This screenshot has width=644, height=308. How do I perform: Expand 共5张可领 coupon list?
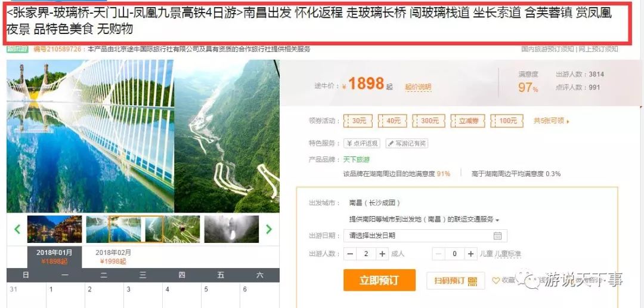click(551, 121)
